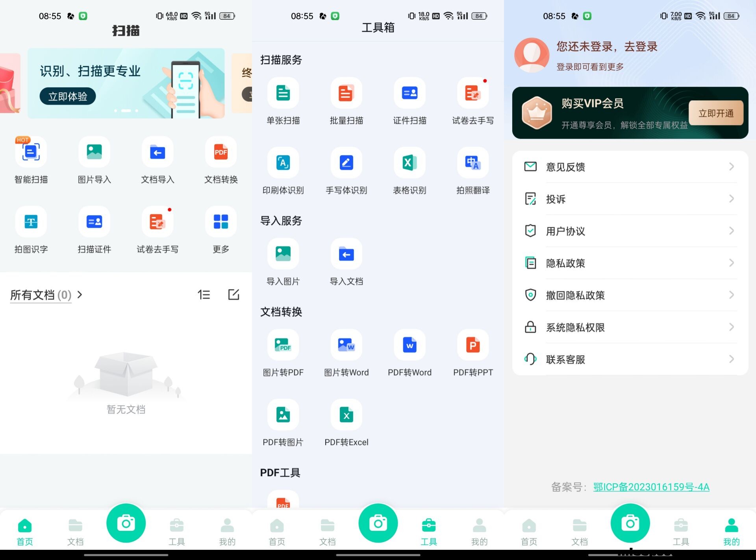
Task: Open PDF转Word conversion tool
Action: 409,345
